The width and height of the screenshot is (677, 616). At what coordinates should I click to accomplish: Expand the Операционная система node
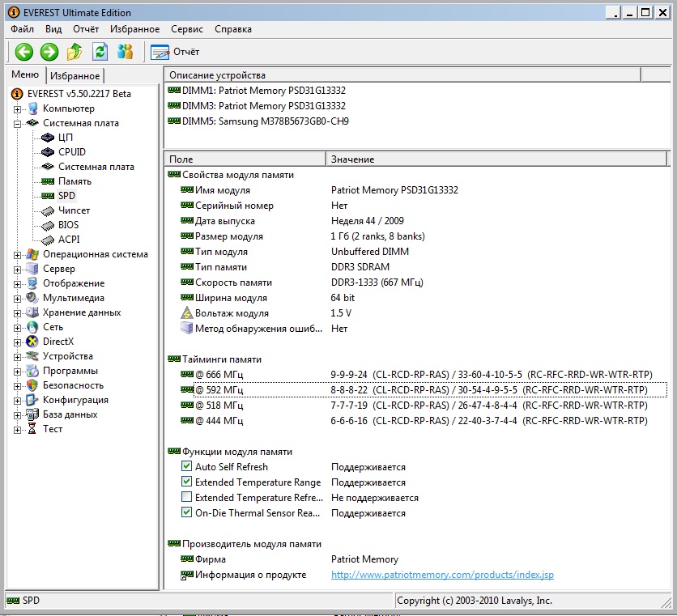click(17, 255)
